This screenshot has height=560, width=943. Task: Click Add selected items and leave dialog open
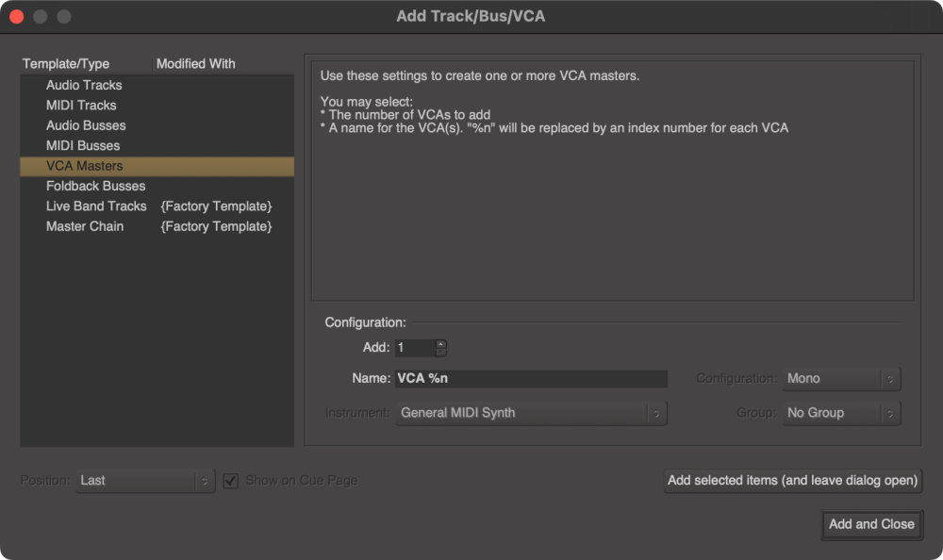791,480
